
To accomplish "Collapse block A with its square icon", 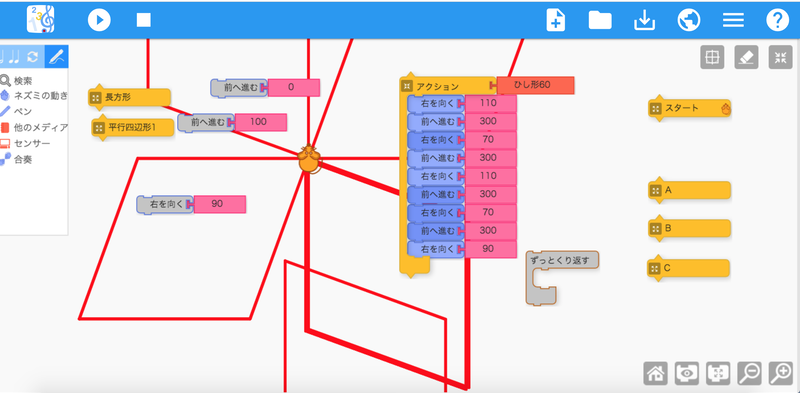I will click(655, 190).
